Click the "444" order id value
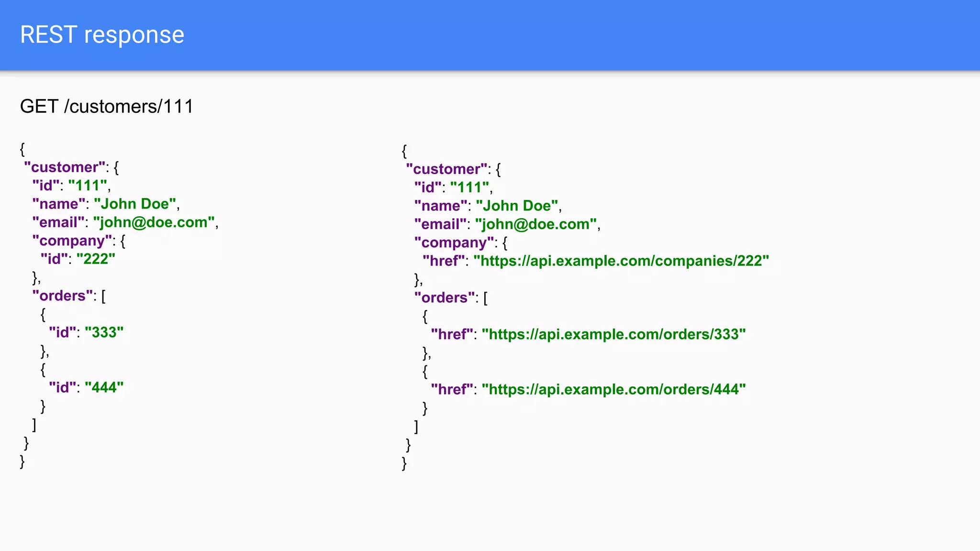This screenshot has height=551, width=980. (x=104, y=387)
